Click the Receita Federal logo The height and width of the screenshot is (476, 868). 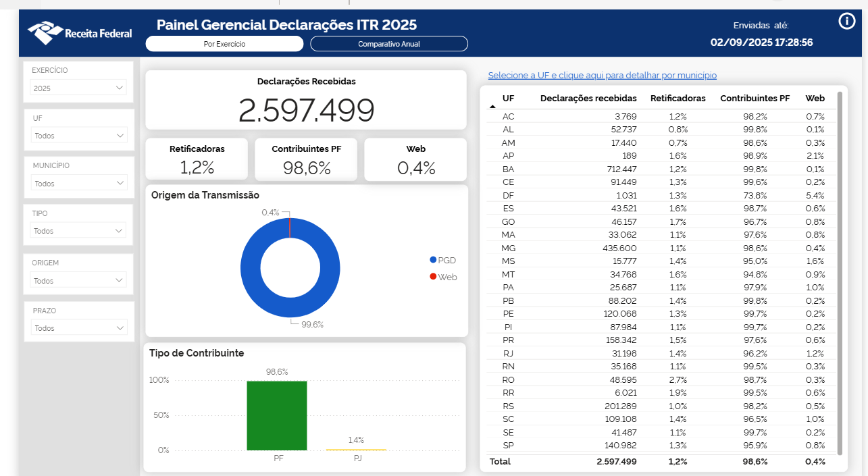click(x=80, y=32)
